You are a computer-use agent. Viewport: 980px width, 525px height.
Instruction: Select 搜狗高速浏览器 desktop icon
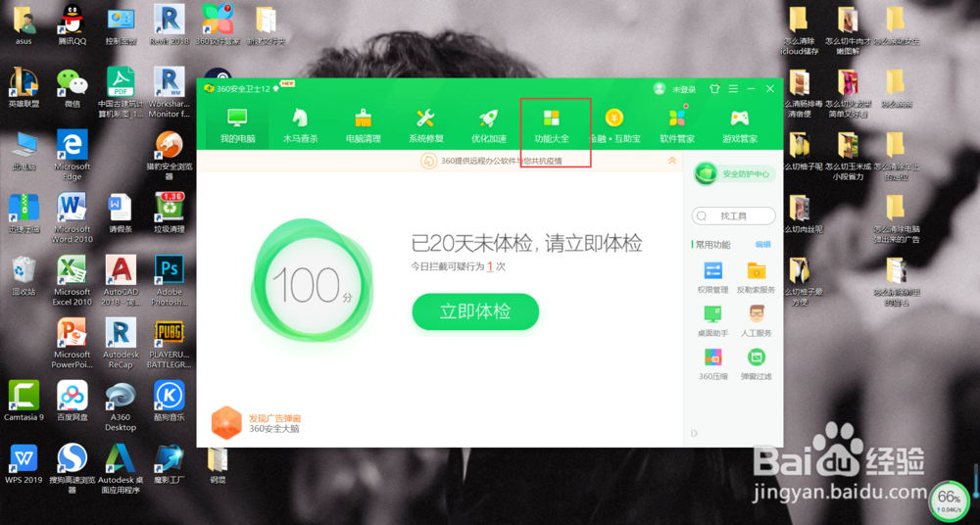pyautogui.click(x=73, y=469)
